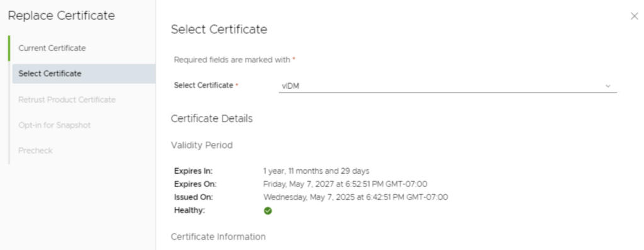Click the required fields notice text
Screen dimensions: 644x250
tap(235, 60)
